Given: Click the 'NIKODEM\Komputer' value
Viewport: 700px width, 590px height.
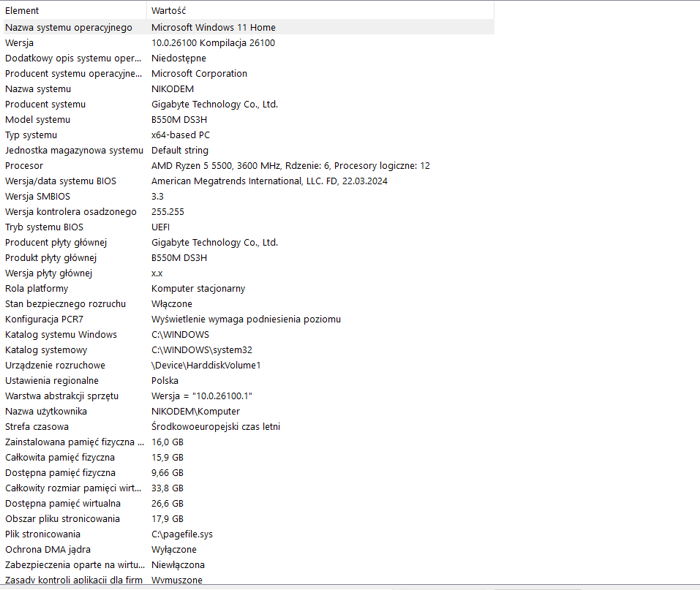Looking at the screenshot, I should 195,412.
